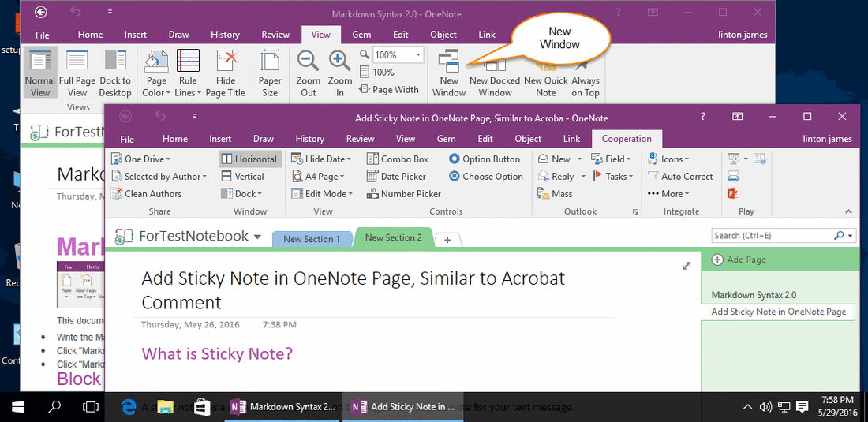Screen dimensions: 868x422
Task: Open Object tab in front window
Action: (528, 139)
